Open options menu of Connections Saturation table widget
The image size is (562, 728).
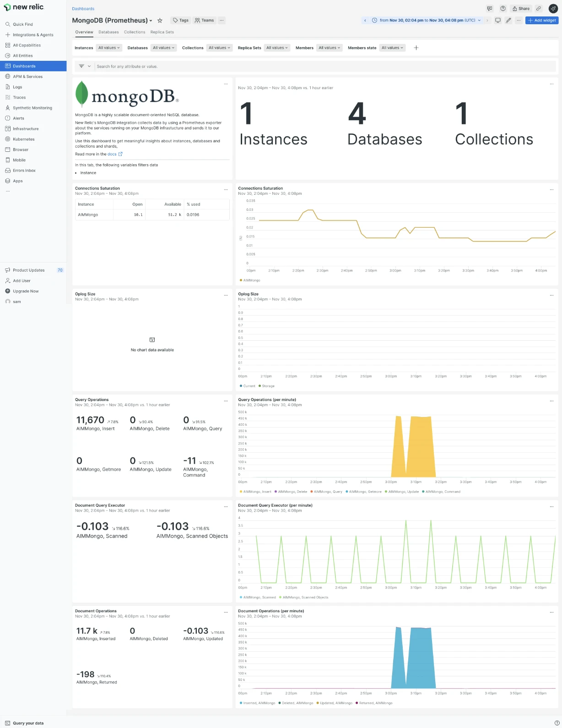pos(226,189)
